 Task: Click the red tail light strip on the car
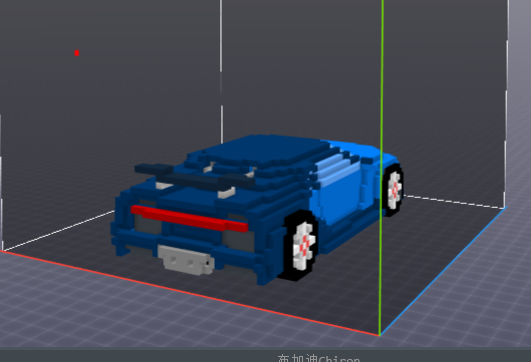(x=190, y=219)
